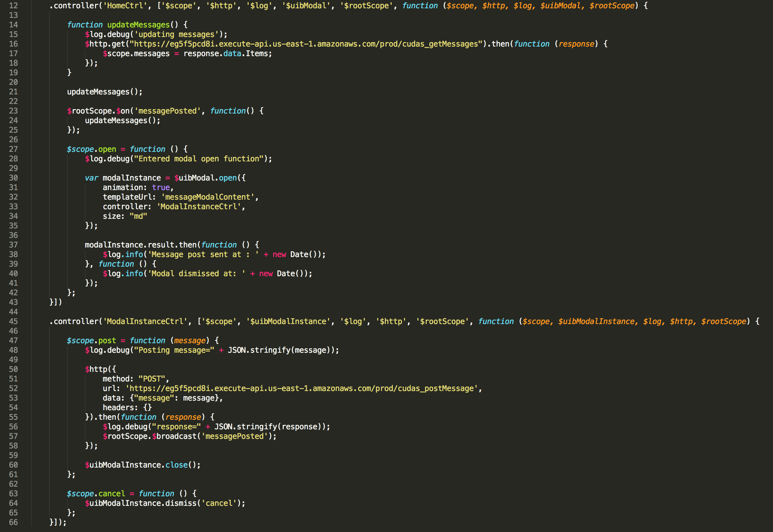Click 'Message post sent at : ' string
773x532 pixels.
click(x=203, y=254)
